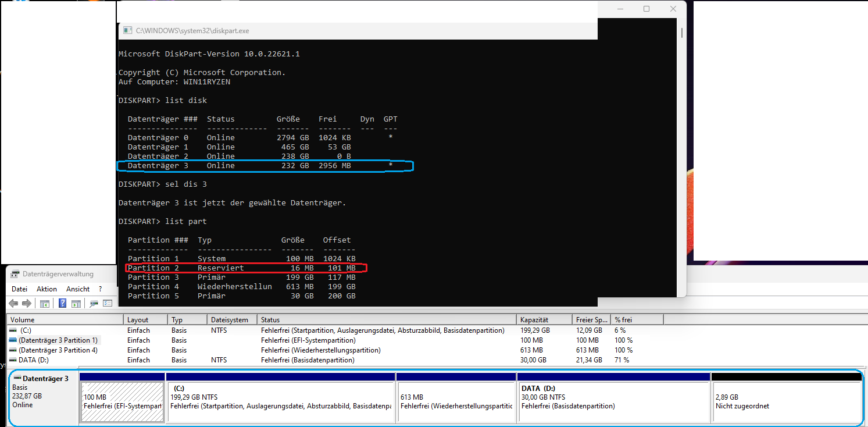Select the 2,89 GB Nicht zugeordnet space
The image size is (868, 427).
pyautogui.click(x=785, y=400)
